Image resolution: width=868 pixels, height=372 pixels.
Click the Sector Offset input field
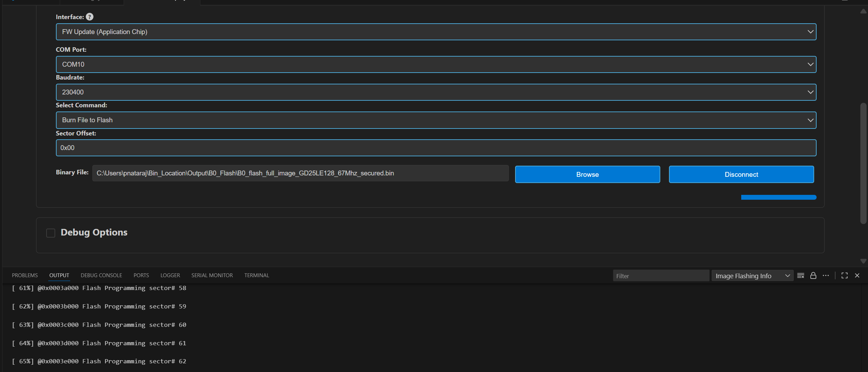[x=436, y=148]
